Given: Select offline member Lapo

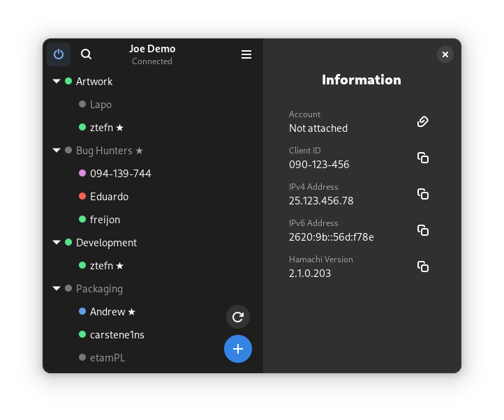Looking at the screenshot, I should (x=101, y=105).
